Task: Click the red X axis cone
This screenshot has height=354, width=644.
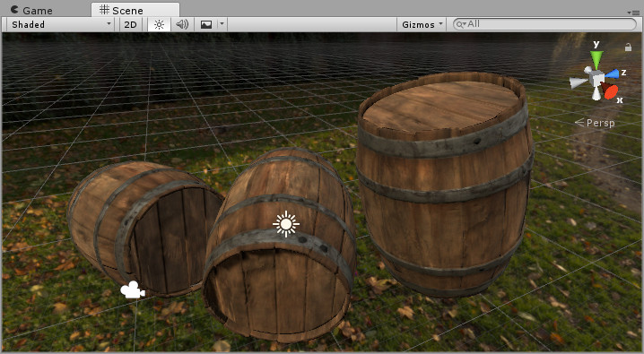Action: coord(610,91)
